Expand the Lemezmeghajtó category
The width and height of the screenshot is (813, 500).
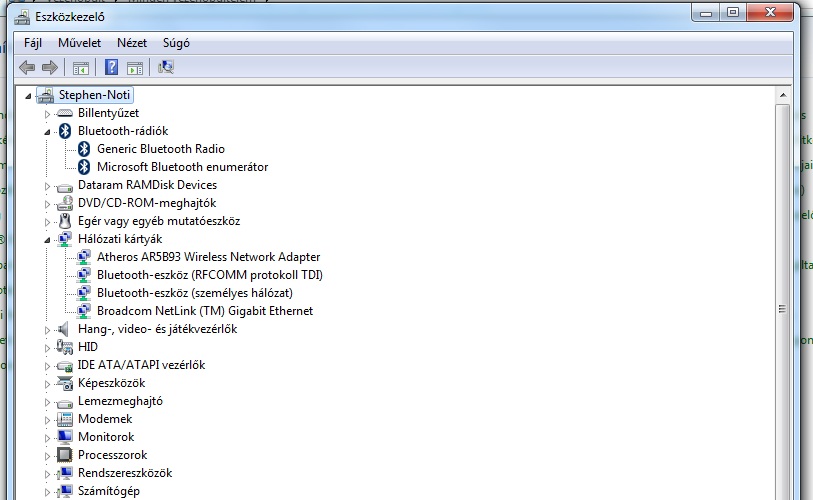tap(47, 402)
